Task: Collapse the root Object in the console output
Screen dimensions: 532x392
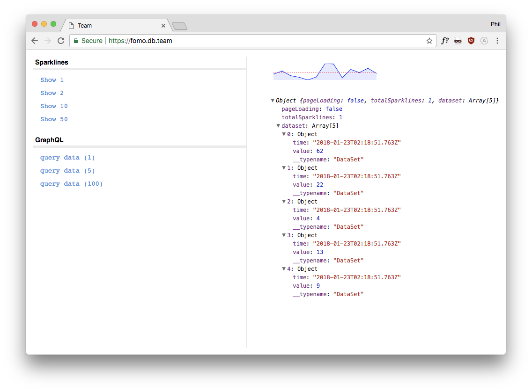Action: tap(273, 100)
